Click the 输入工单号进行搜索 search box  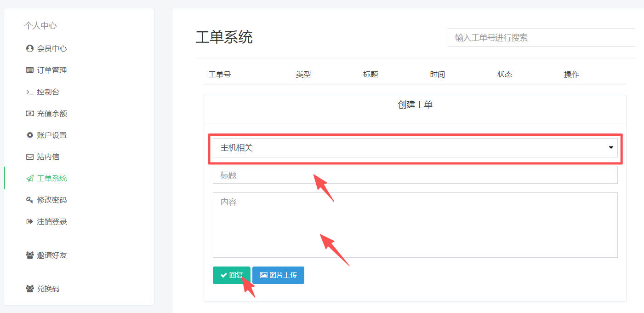[541, 38]
